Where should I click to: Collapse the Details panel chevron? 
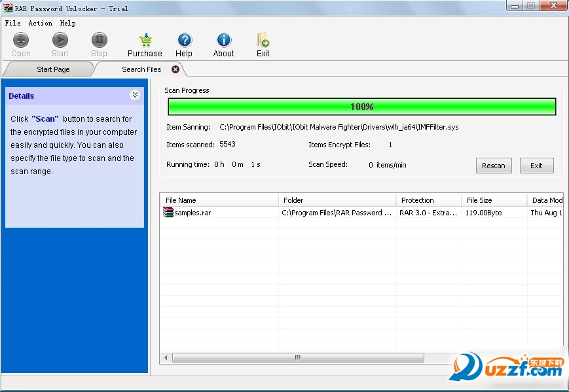[x=135, y=95]
